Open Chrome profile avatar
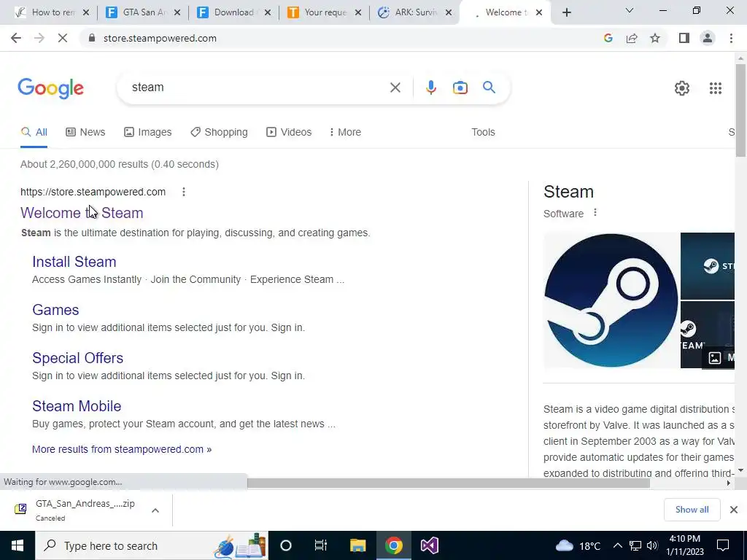The image size is (747, 560). (x=708, y=38)
